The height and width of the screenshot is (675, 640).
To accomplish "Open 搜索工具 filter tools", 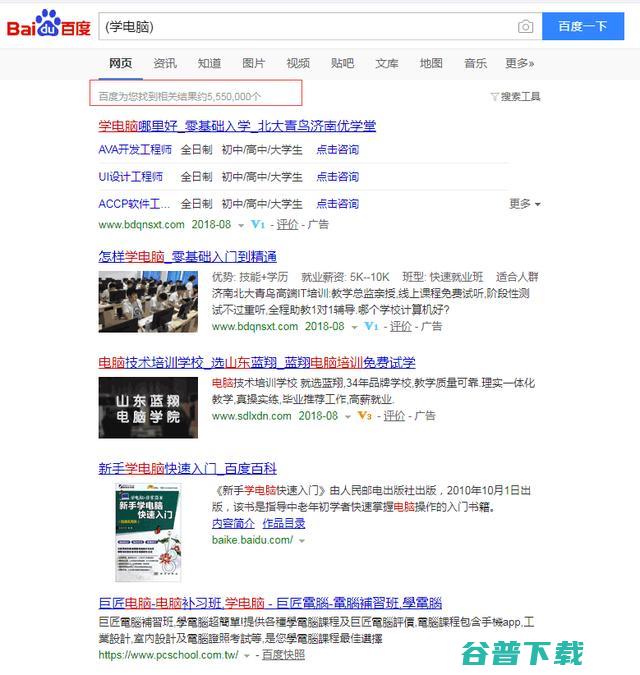I will pos(516,96).
